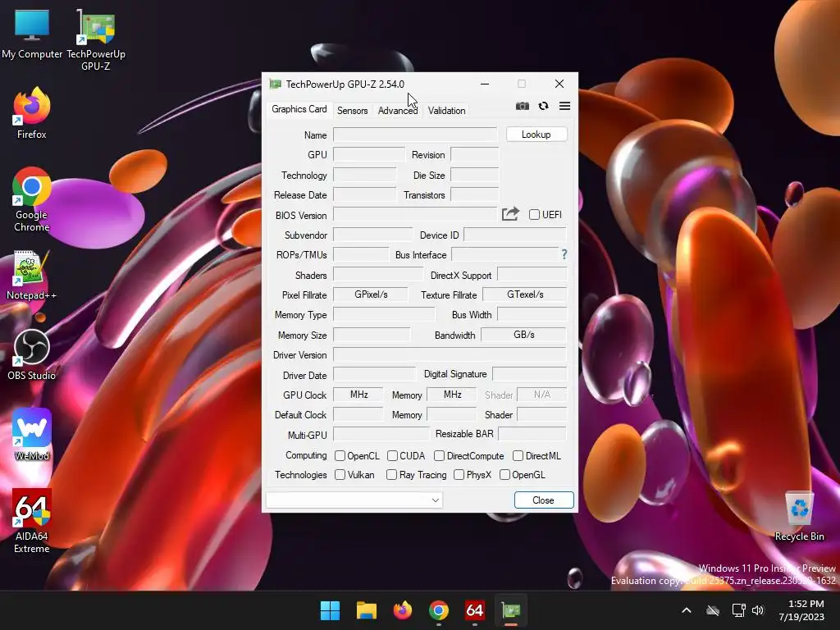The width and height of the screenshot is (840, 630).
Task: Open the Windows Start menu
Action: 330,610
